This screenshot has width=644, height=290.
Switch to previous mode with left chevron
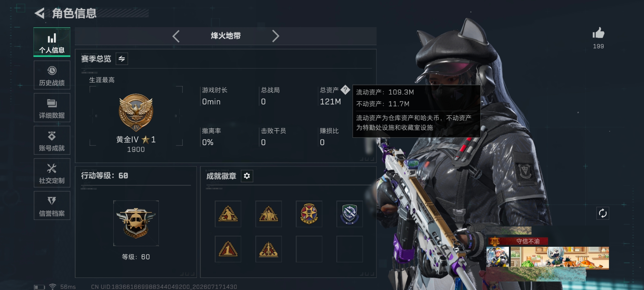click(x=176, y=36)
